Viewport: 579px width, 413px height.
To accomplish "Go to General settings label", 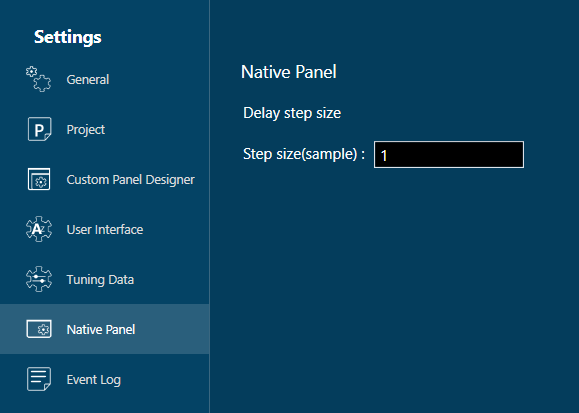I will pyautogui.click(x=88, y=79).
